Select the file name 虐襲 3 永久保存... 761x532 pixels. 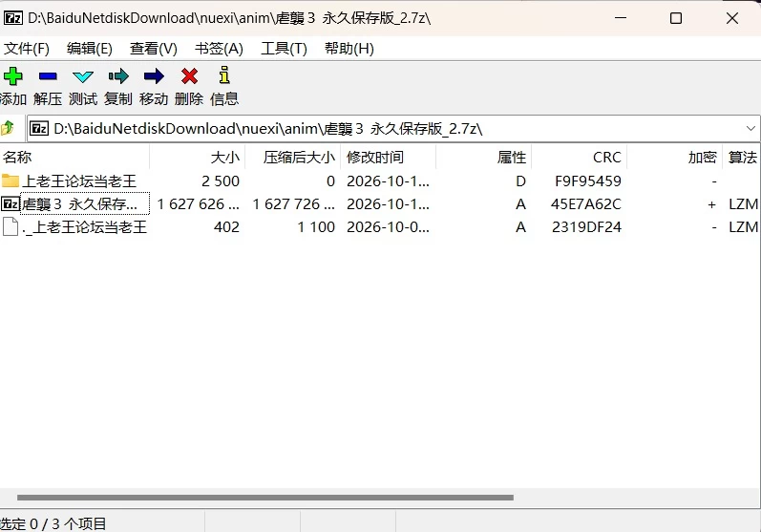(x=79, y=203)
